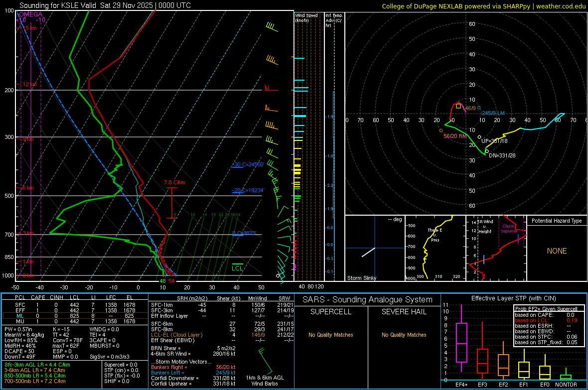The width and height of the screenshot is (588, 390).
Task: Click the 'SHIP = 0.0' value
Action: pos(117,381)
